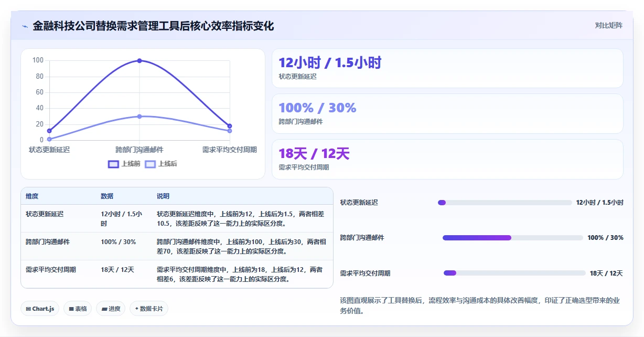644x337 pixels.
Task: Click the description mentioning 两者相差10.5
Action: tap(241, 219)
